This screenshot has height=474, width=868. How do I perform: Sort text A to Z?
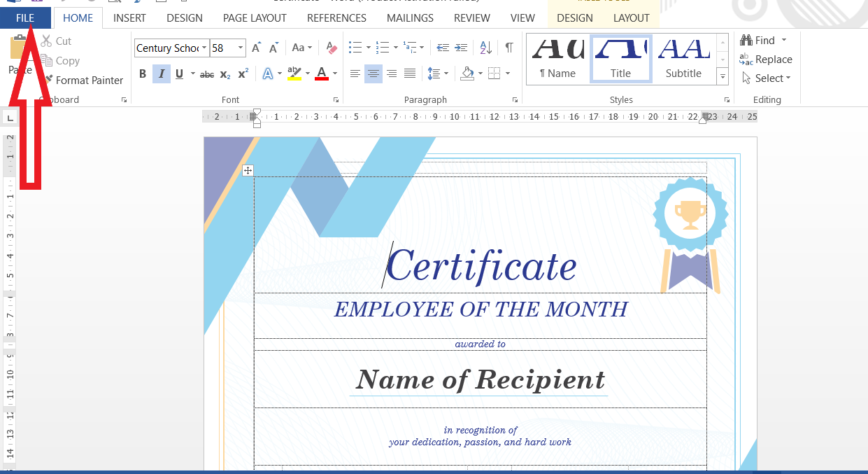[486, 48]
